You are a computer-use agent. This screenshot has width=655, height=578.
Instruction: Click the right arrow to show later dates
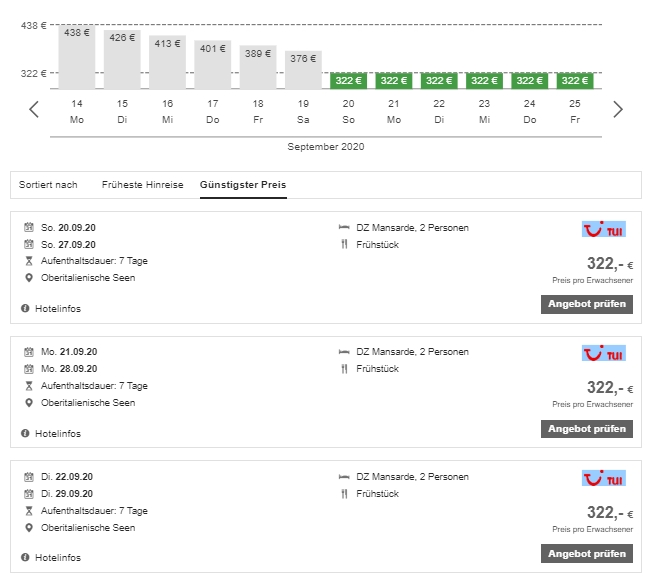[617, 109]
